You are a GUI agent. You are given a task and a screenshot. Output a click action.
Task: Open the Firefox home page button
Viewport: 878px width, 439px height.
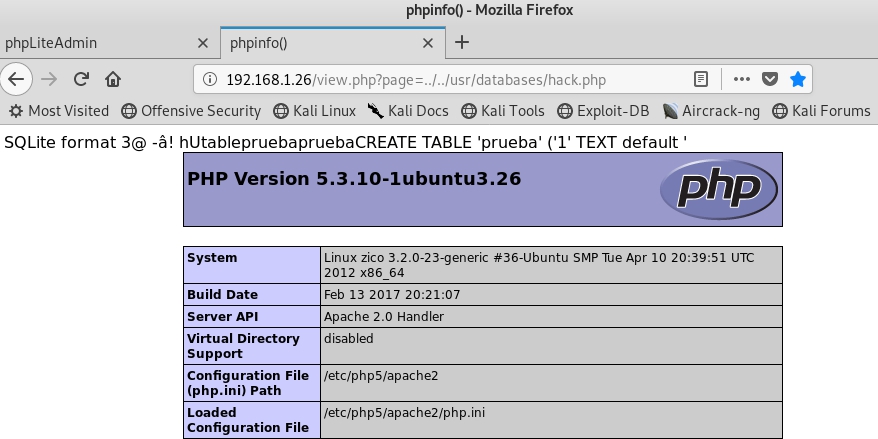pos(113,79)
